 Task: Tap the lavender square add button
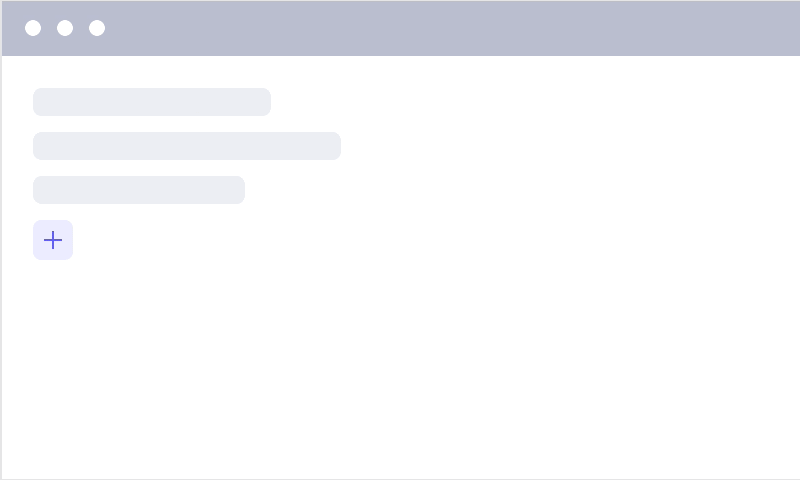click(53, 240)
